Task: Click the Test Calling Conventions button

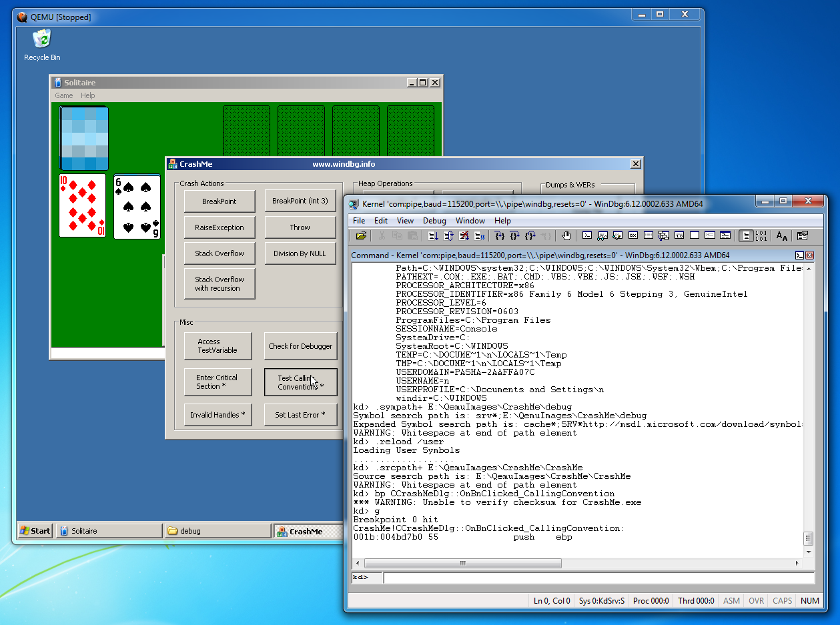Action: pyautogui.click(x=300, y=382)
